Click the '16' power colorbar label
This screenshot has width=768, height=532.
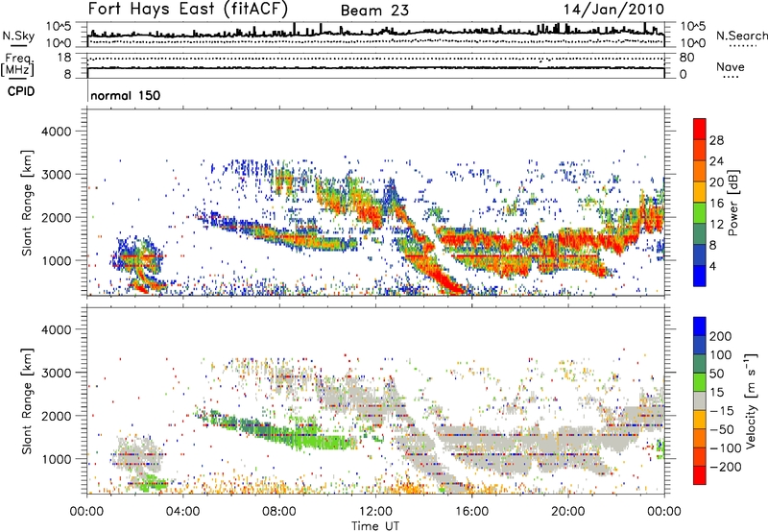[716, 204]
